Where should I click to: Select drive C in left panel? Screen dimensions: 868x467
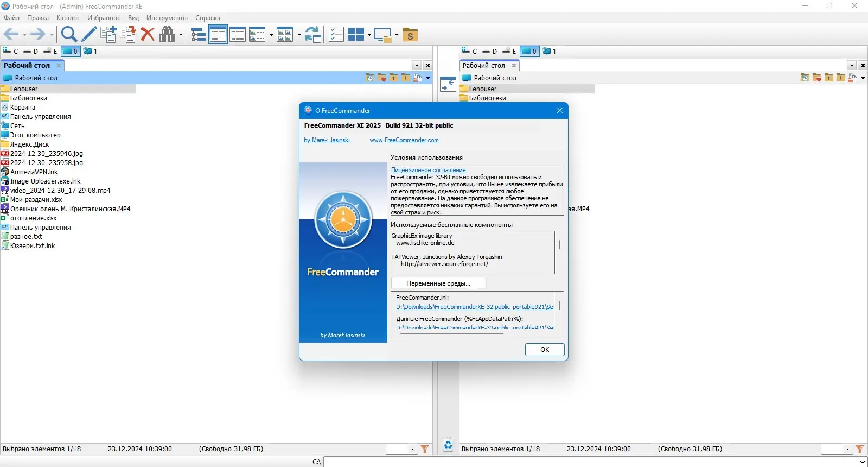point(10,51)
